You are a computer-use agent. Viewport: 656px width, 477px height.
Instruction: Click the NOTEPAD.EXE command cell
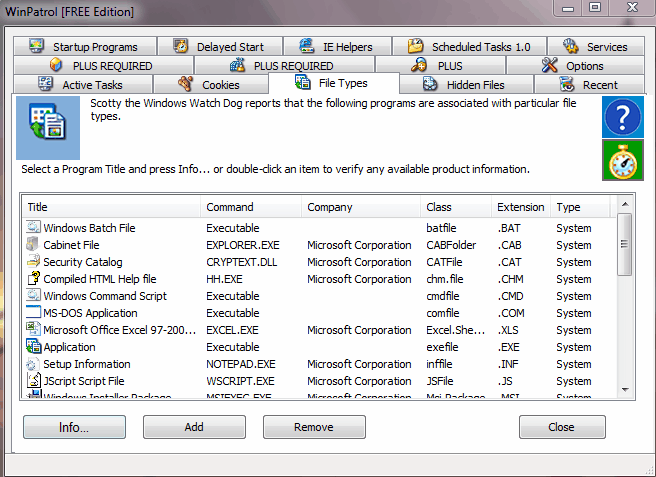point(241,364)
